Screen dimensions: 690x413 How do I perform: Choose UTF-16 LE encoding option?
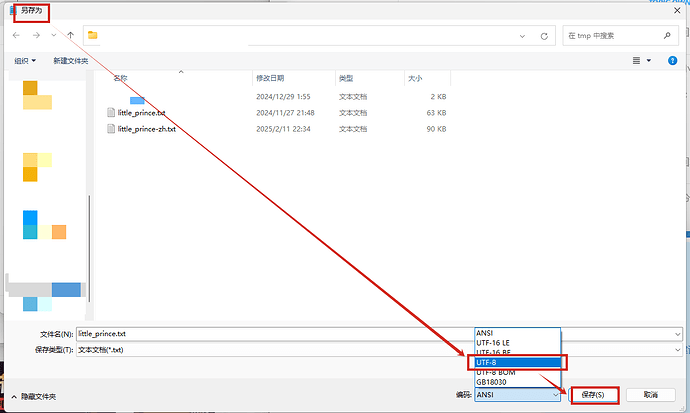click(518, 343)
